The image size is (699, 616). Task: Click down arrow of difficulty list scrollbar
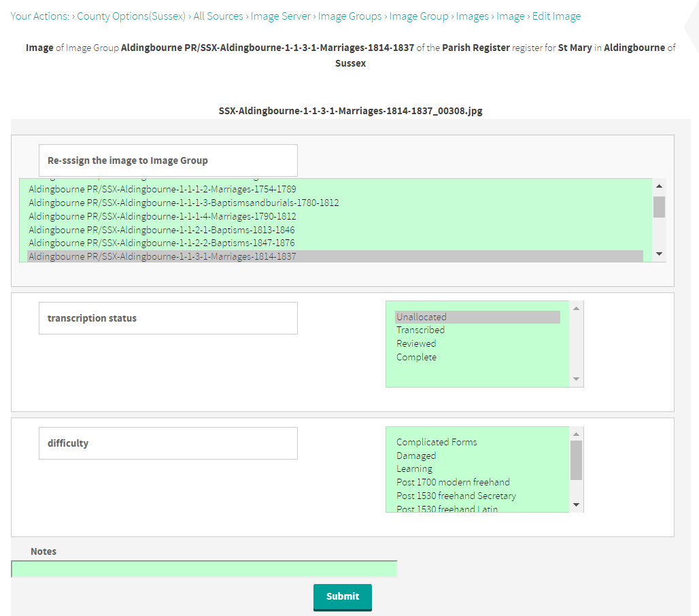576,504
